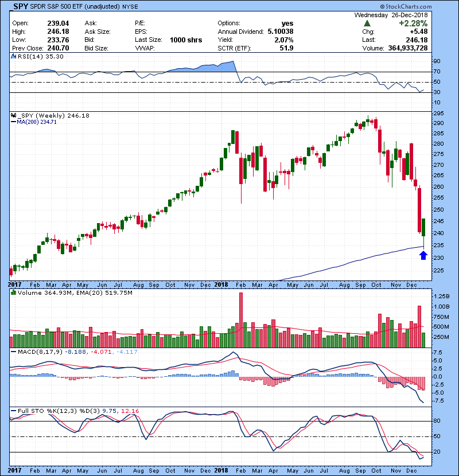Click the Low value 233.76
This screenshot has height=476, width=459.
[58, 40]
